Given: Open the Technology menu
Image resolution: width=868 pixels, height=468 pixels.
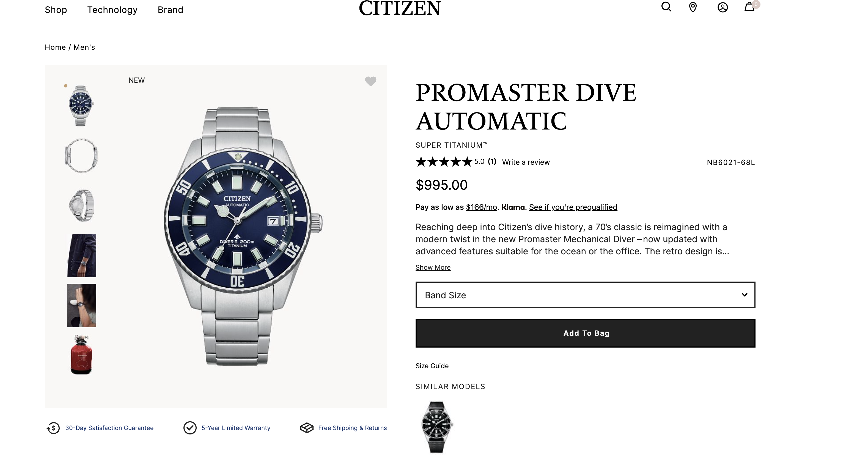Looking at the screenshot, I should coord(112,10).
